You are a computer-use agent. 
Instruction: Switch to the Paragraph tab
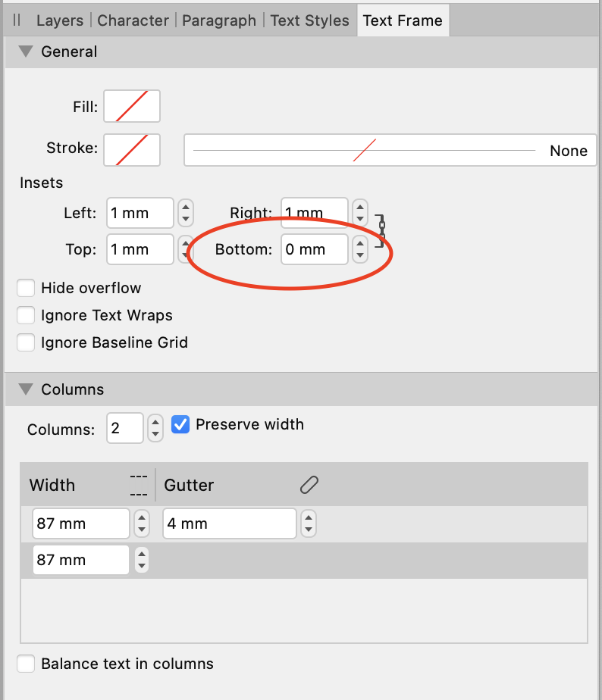219,20
